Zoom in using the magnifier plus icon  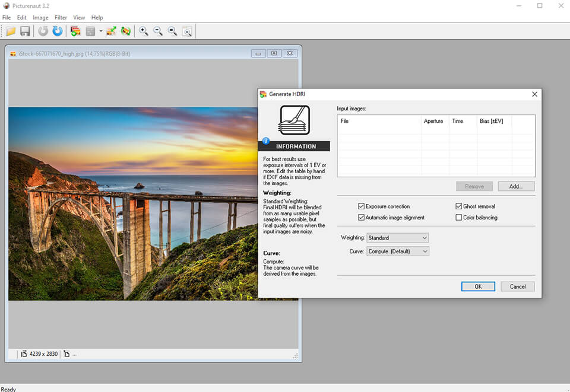[144, 31]
